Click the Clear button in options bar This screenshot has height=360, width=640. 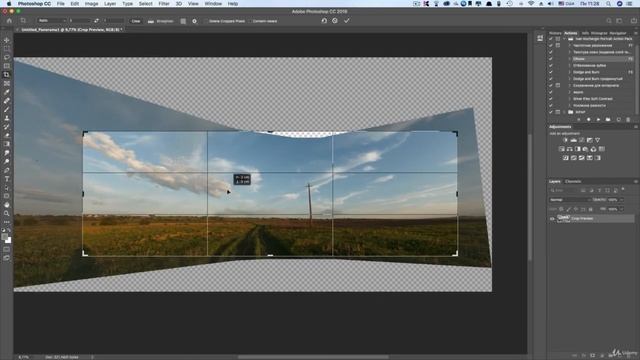(x=136, y=21)
